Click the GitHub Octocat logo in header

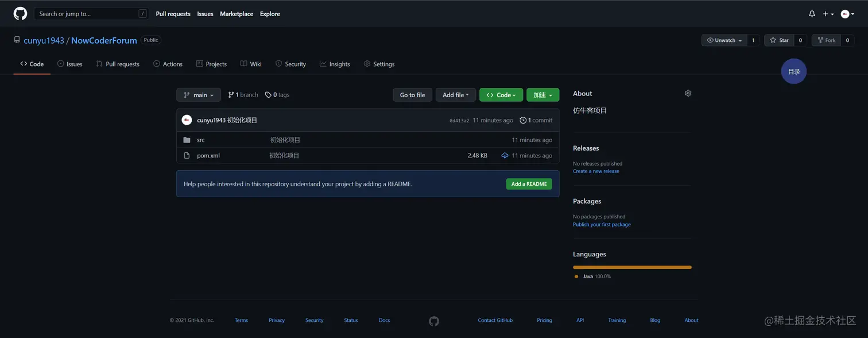[20, 14]
